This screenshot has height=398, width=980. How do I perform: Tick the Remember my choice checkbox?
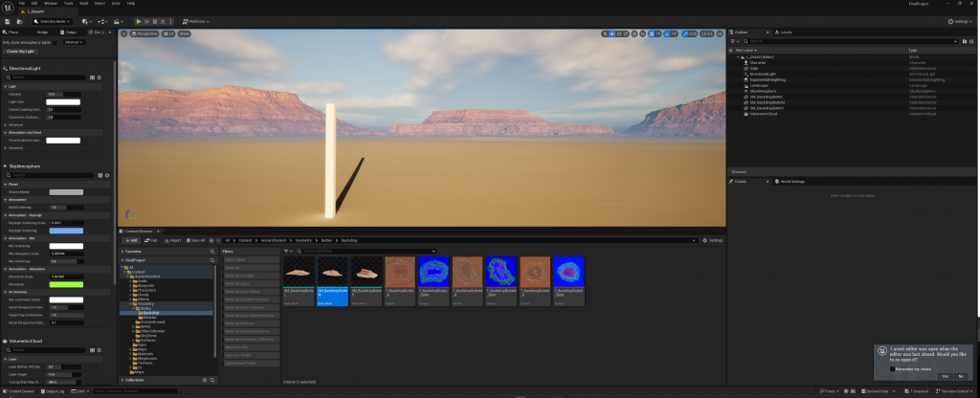click(x=893, y=368)
